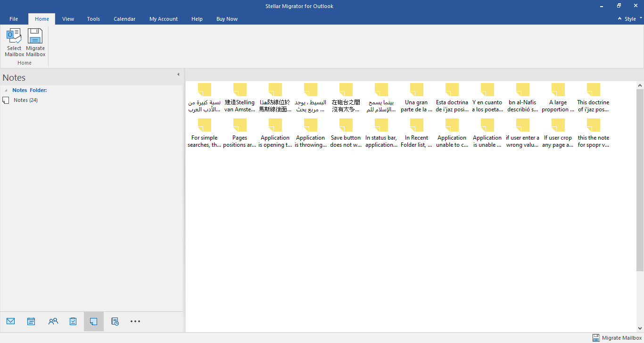
Task: Open the Contacts view in bottom navigation
Action: (53, 321)
